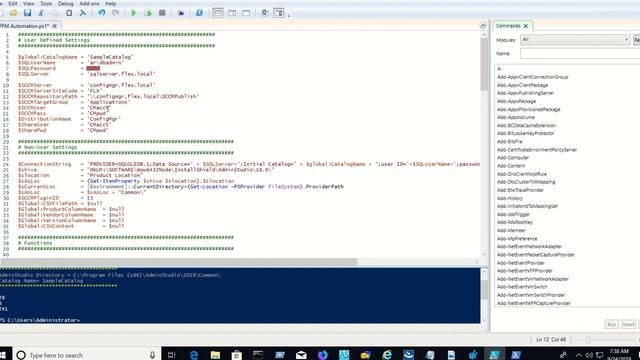Open Microsoft Store from taskbar
This screenshot has width=640, height=360.
tap(236, 355)
